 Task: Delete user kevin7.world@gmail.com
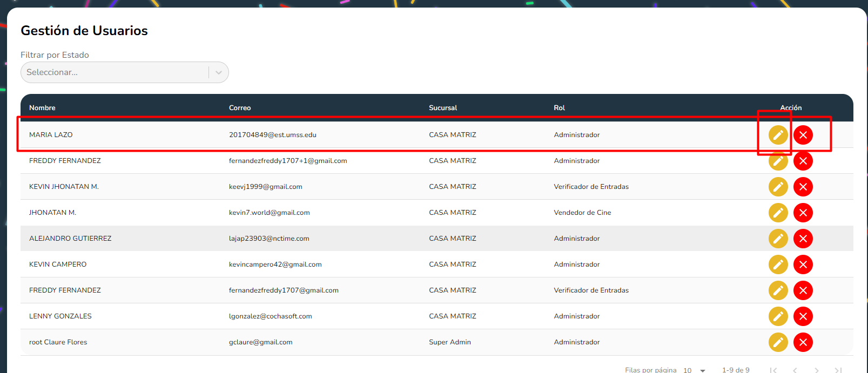click(803, 213)
